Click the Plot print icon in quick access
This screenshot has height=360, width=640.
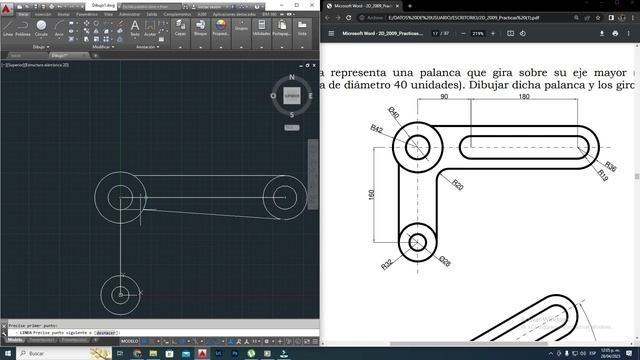pyautogui.click(x=51, y=7)
